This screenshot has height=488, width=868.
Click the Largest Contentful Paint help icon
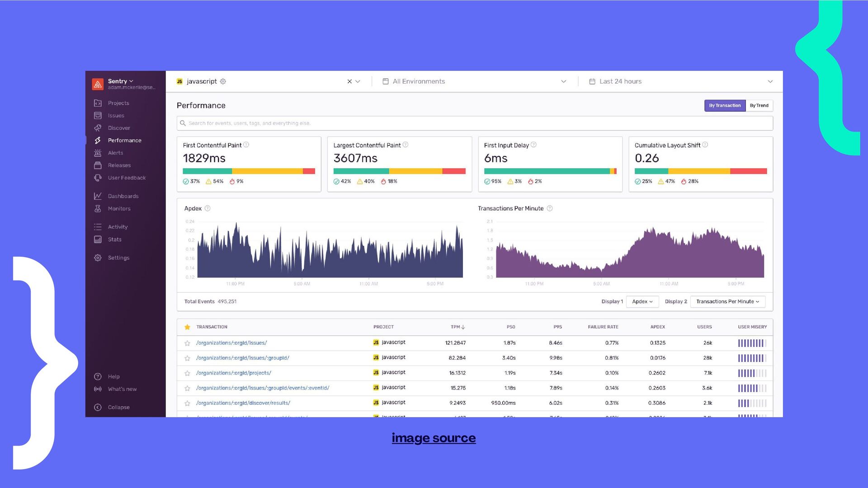pyautogui.click(x=406, y=145)
